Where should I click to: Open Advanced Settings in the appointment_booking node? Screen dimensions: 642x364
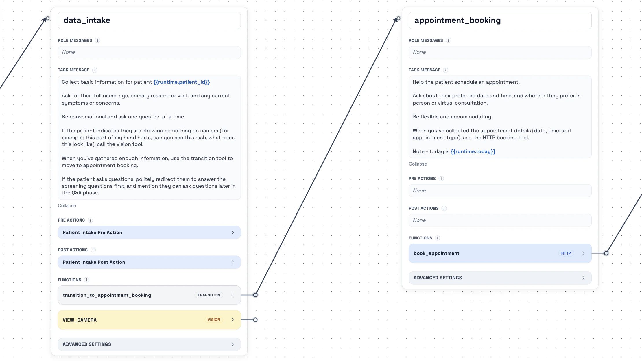(500, 278)
